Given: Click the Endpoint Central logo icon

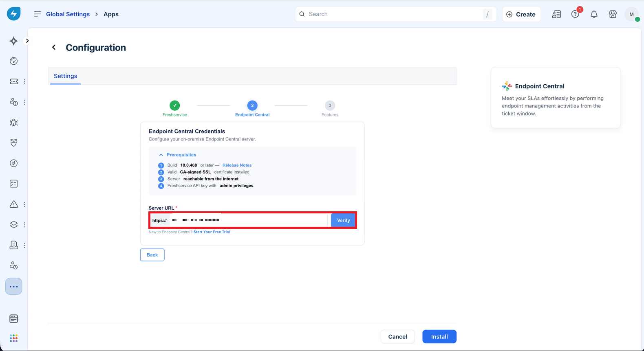Looking at the screenshot, I should click(507, 86).
